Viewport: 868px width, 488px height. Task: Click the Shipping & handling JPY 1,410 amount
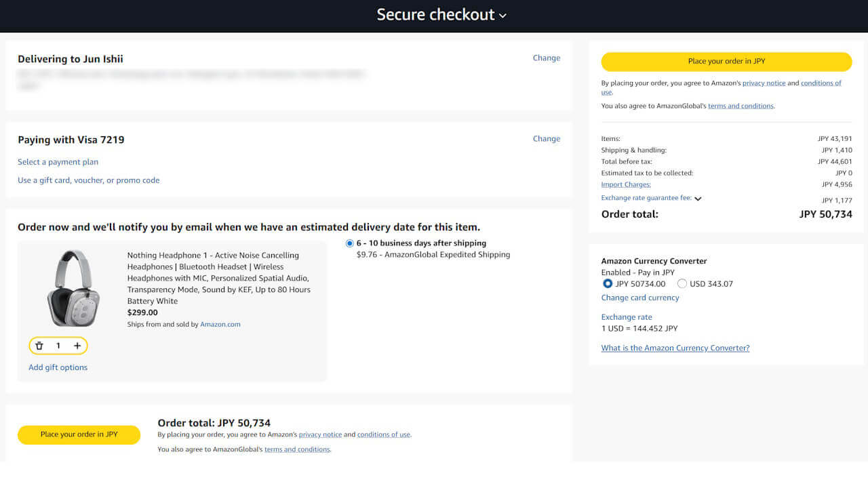point(837,150)
